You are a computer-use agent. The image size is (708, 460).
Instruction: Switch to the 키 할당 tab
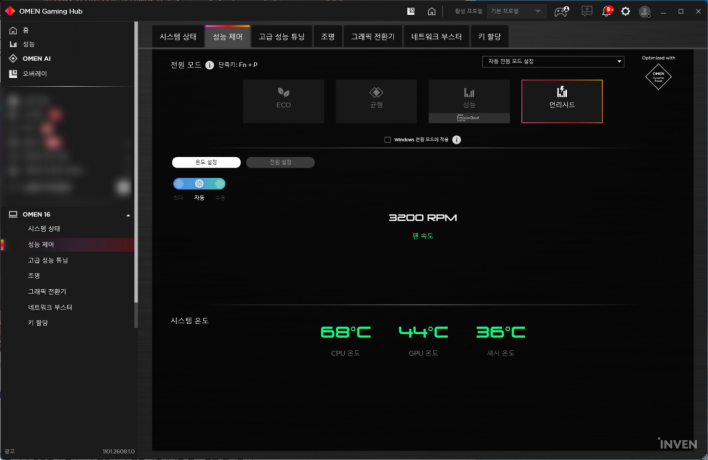(x=489, y=37)
